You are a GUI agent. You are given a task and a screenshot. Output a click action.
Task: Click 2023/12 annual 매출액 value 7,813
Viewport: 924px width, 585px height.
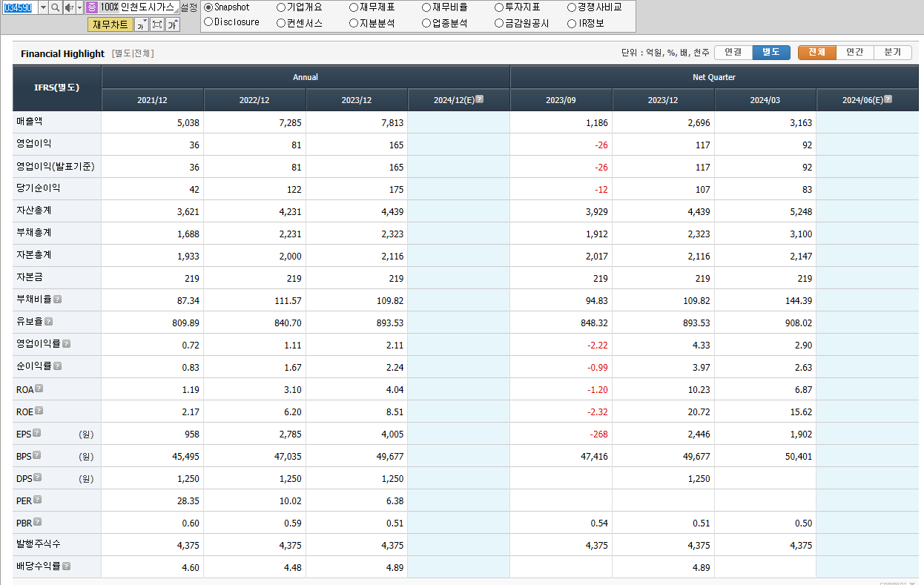point(391,123)
